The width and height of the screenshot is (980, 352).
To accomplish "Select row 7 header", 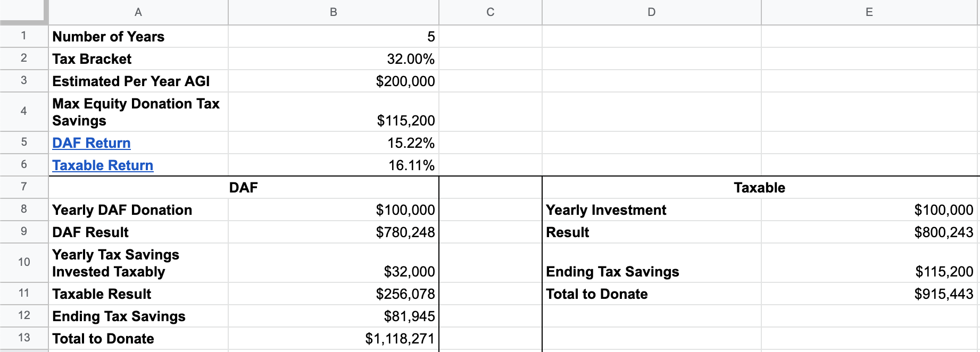I will tap(23, 187).
